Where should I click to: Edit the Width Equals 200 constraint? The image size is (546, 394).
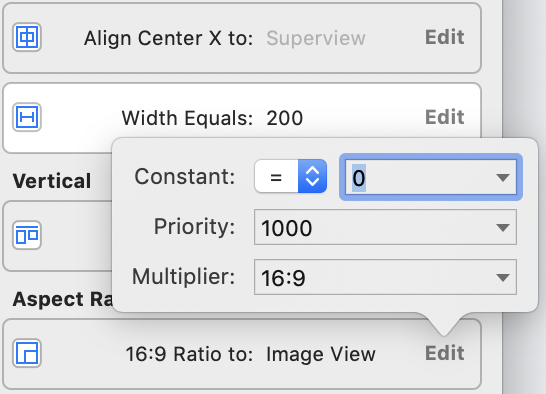pos(445,117)
